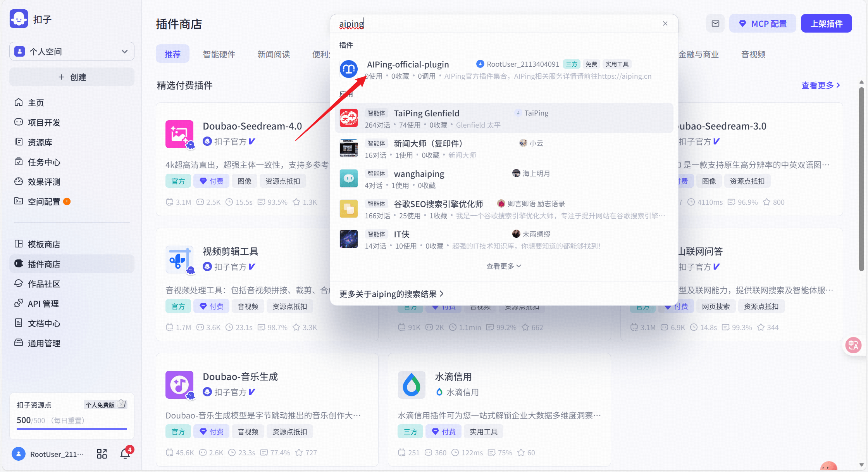Viewport: 868px width, 472px height.
Task: Switch to the 音视频 category tab
Action: (753, 54)
